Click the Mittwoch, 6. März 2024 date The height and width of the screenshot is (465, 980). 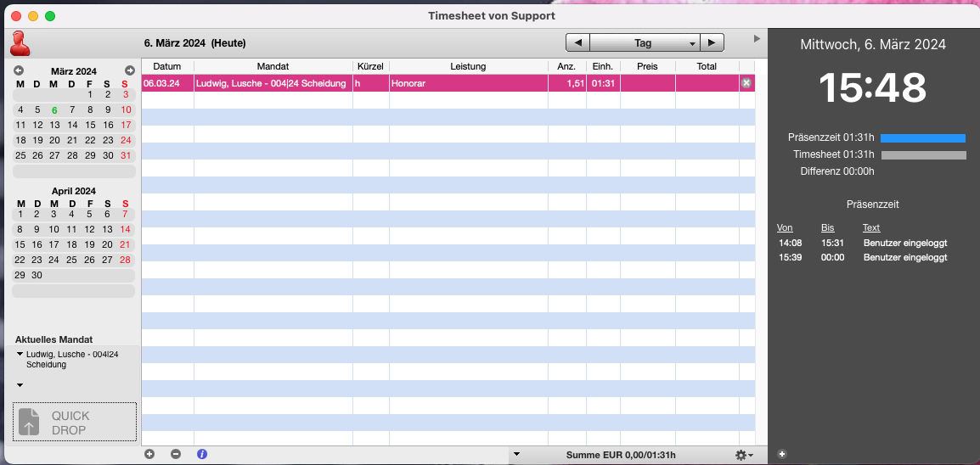(872, 44)
